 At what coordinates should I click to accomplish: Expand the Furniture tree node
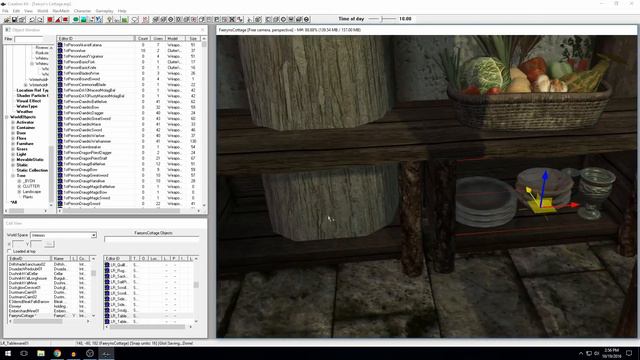pos(13,144)
